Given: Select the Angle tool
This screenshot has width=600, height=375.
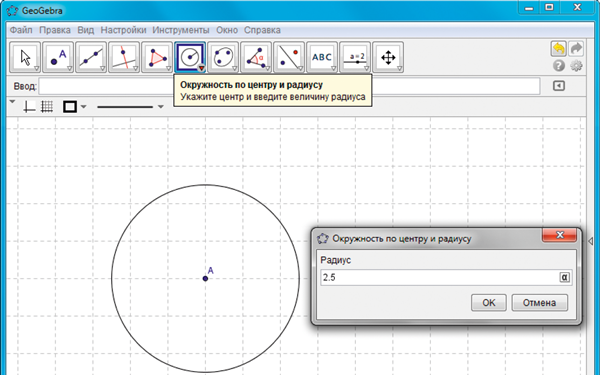Looking at the screenshot, I should click(256, 57).
